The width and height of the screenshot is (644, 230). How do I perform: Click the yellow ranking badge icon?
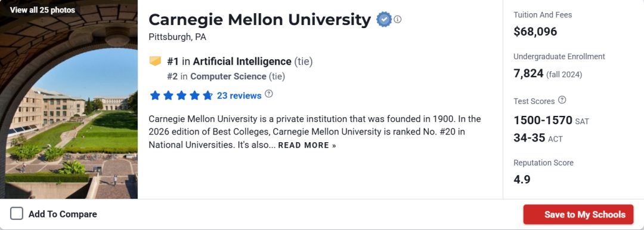pos(155,62)
